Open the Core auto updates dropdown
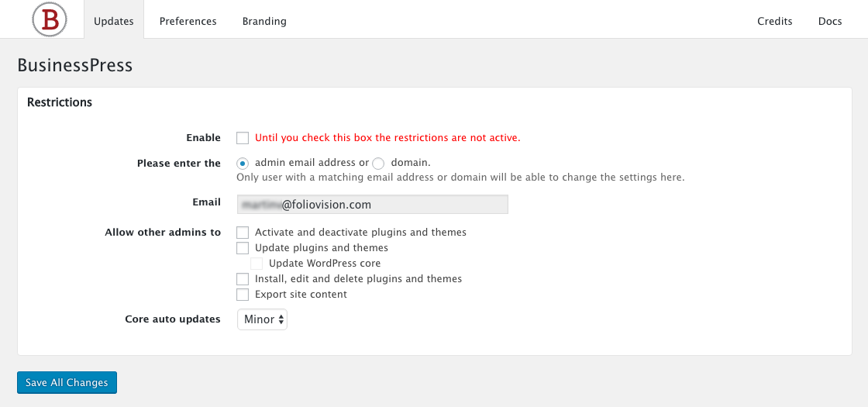The width and height of the screenshot is (868, 407). click(x=263, y=319)
